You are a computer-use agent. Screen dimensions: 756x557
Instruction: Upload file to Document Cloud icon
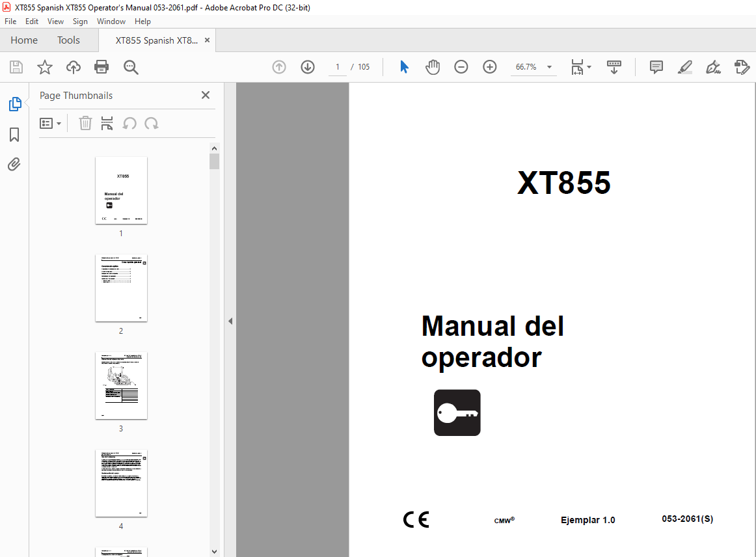[74, 67]
